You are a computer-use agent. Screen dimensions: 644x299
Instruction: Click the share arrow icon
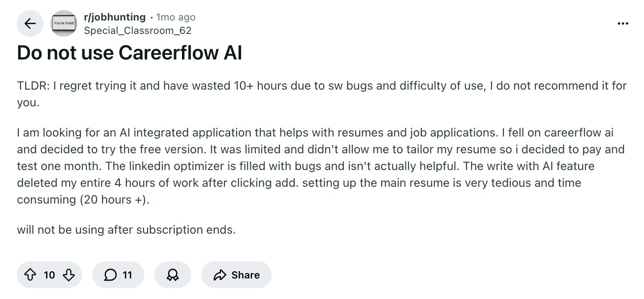click(x=219, y=275)
